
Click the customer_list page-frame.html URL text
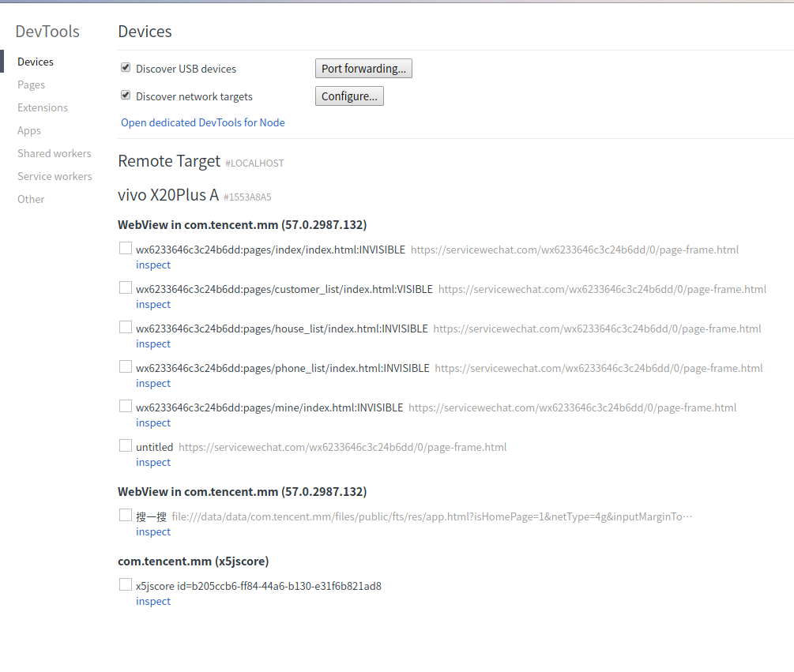tap(602, 290)
